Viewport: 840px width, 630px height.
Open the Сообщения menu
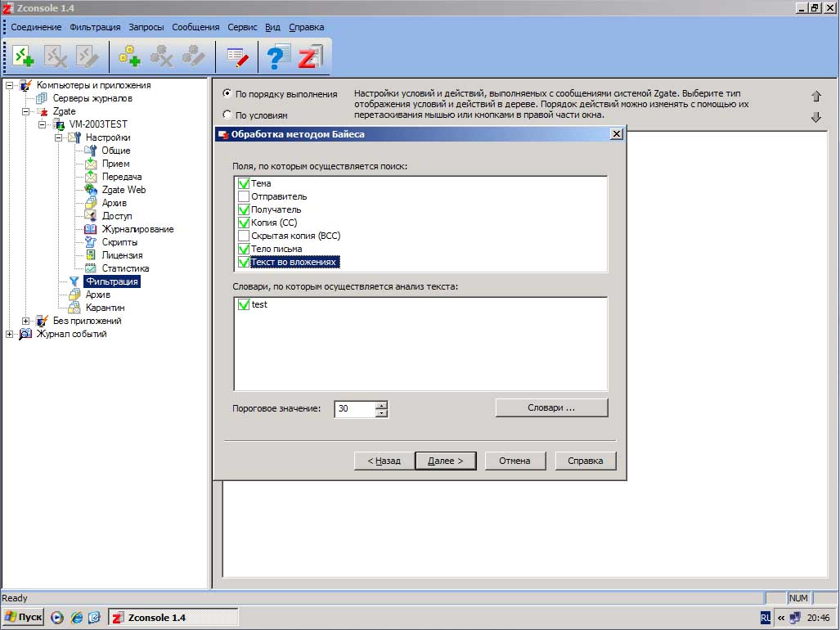195,27
